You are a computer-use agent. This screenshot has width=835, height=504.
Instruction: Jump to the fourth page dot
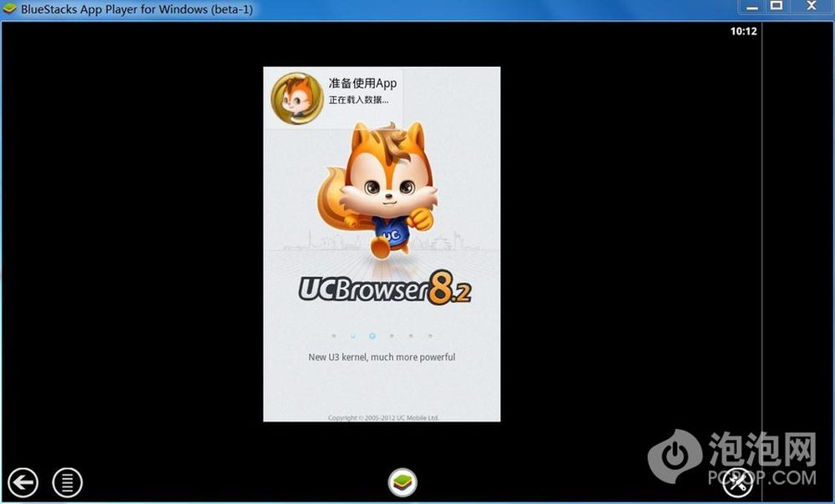point(392,336)
